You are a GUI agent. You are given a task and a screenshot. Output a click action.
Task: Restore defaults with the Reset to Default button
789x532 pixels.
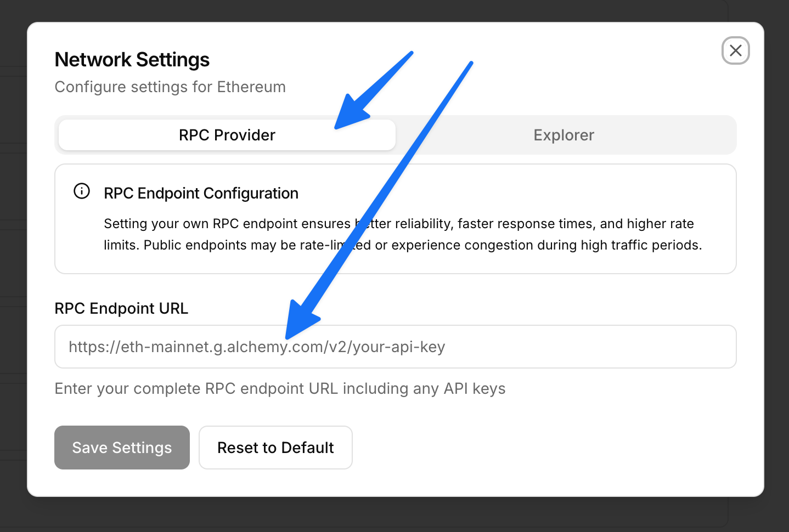[x=275, y=448]
